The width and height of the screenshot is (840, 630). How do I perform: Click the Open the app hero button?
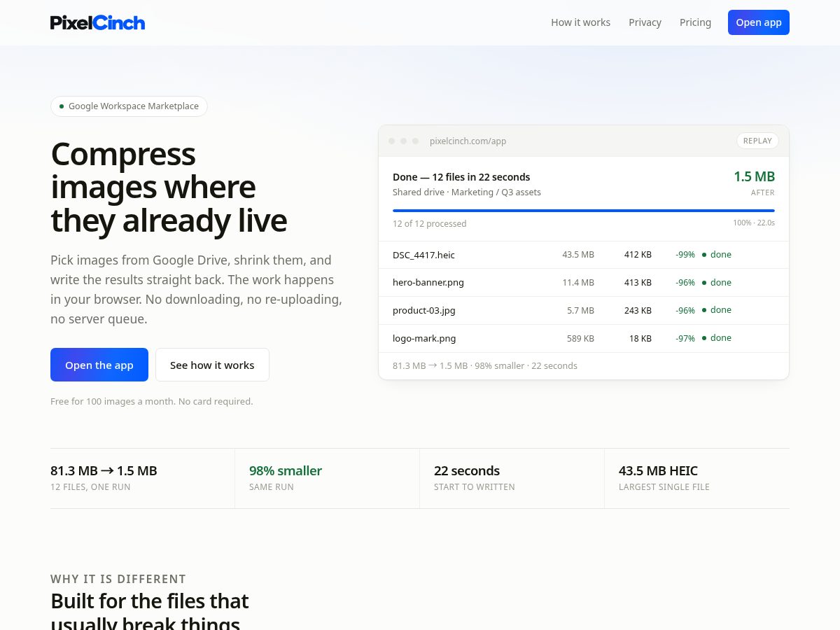[99, 365]
